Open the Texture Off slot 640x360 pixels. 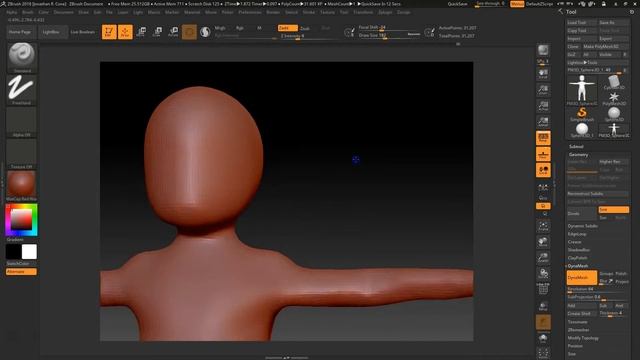[x=22, y=154]
